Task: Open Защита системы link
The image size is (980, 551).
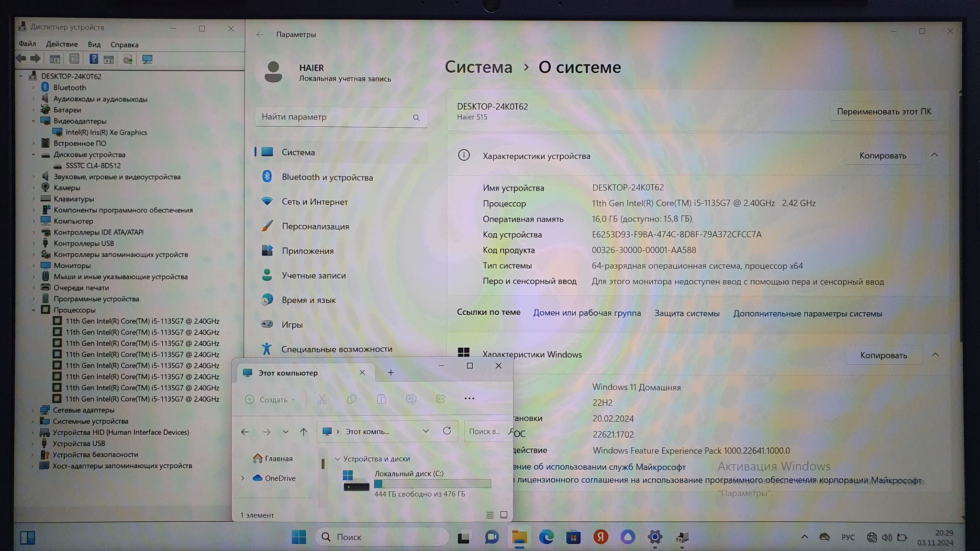Action: click(687, 313)
